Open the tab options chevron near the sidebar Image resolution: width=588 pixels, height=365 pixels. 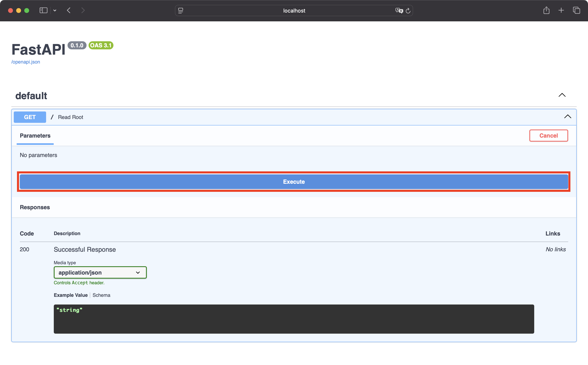coord(55,10)
